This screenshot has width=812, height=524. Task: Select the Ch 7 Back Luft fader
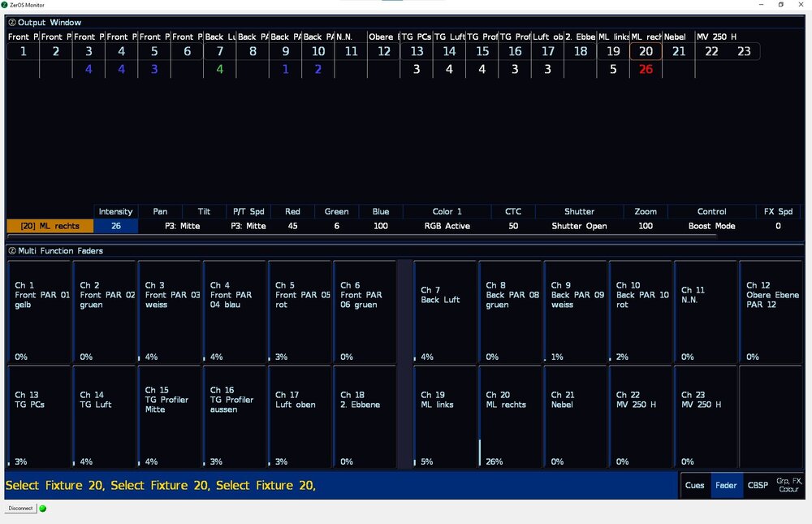445,312
